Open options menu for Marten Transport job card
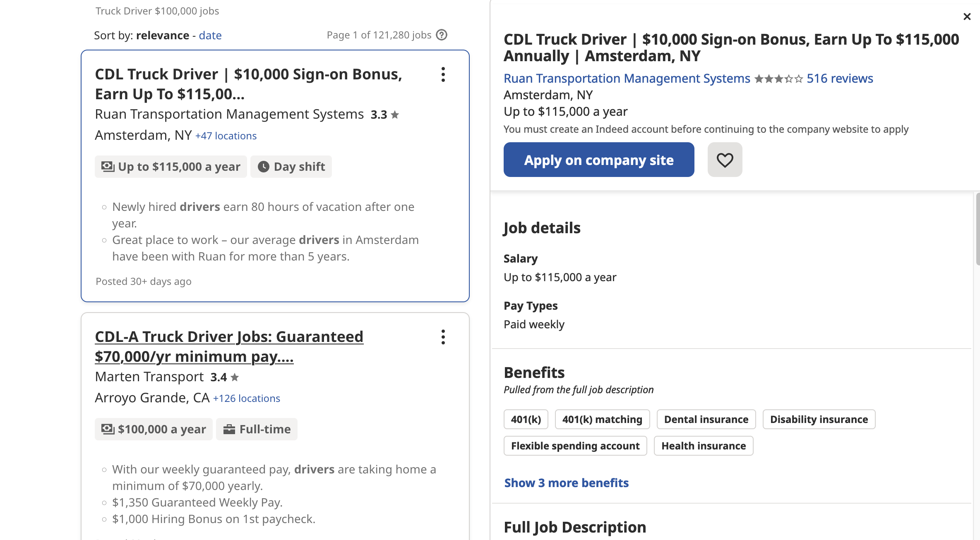Image resolution: width=980 pixels, height=540 pixels. [443, 337]
